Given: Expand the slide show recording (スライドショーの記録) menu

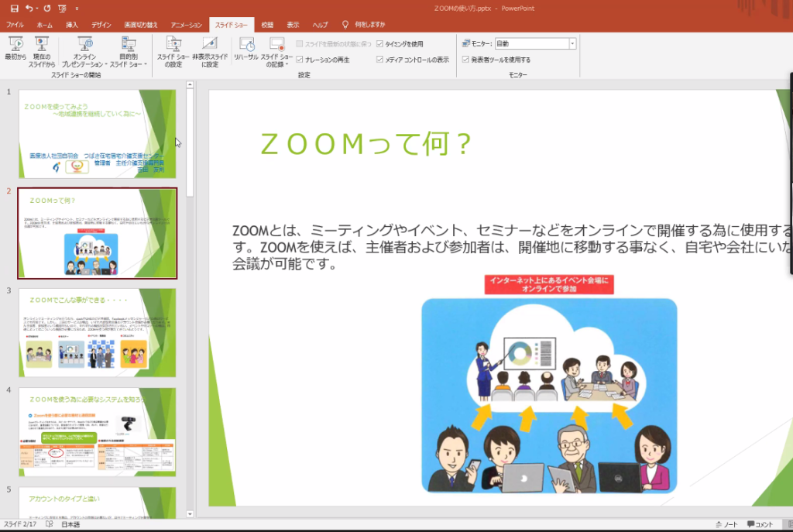Looking at the screenshot, I should 276,53.
